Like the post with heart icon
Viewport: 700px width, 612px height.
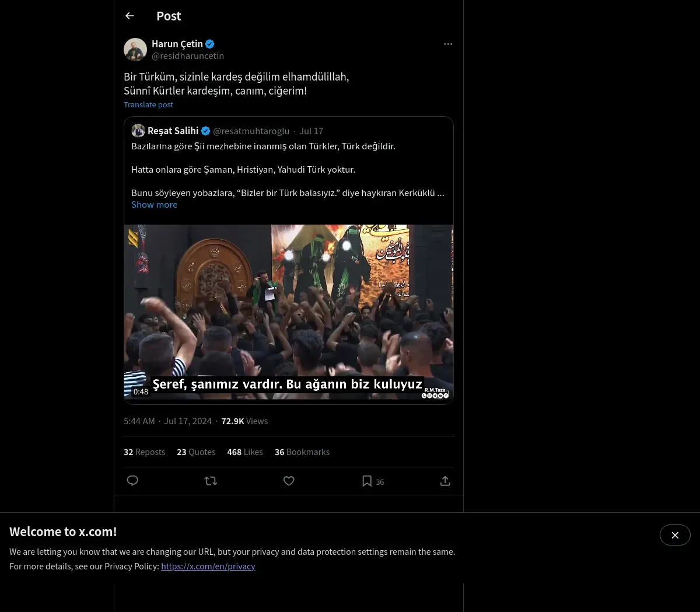(x=289, y=481)
